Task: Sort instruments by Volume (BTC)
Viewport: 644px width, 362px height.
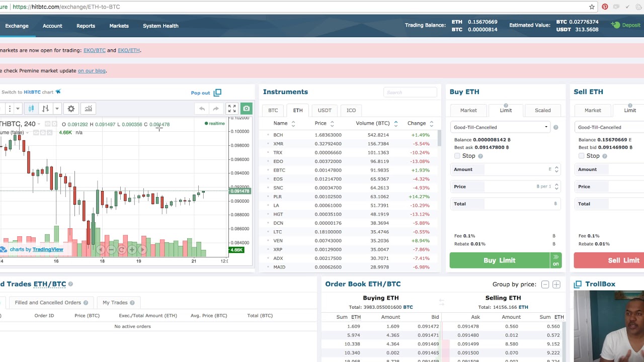Action: [376, 123]
